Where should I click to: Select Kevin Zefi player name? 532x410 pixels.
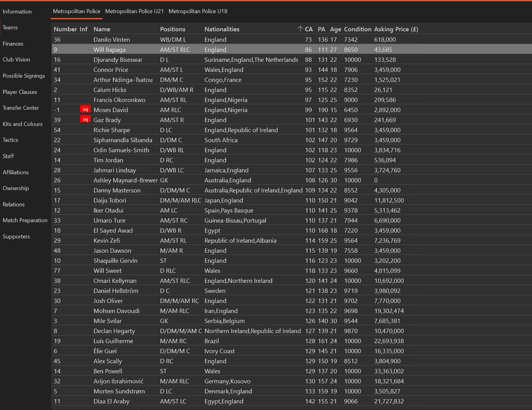pyautogui.click(x=107, y=240)
